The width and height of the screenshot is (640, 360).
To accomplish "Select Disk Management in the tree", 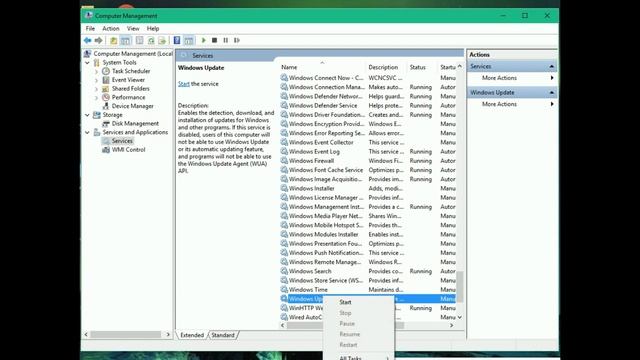I will point(135,124).
